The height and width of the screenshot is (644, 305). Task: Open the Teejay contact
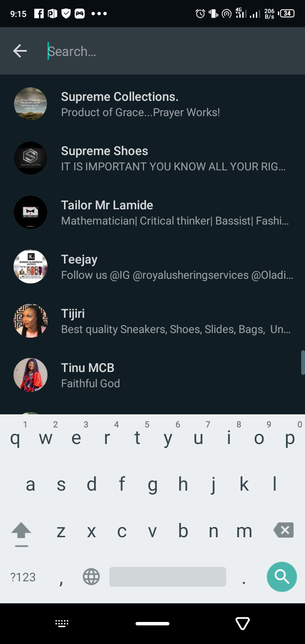(x=152, y=266)
